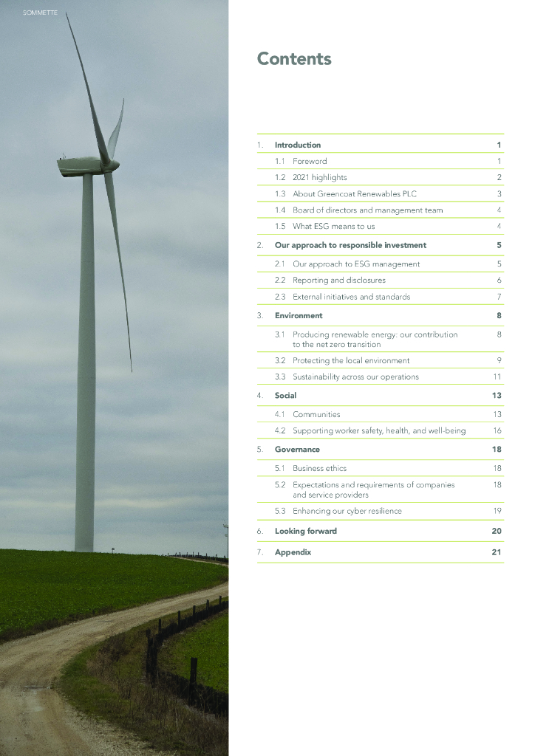This screenshot has height=756, width=535.
Task: Click page number 11 beside Sustainability across operations
Action: click(497, 377)
